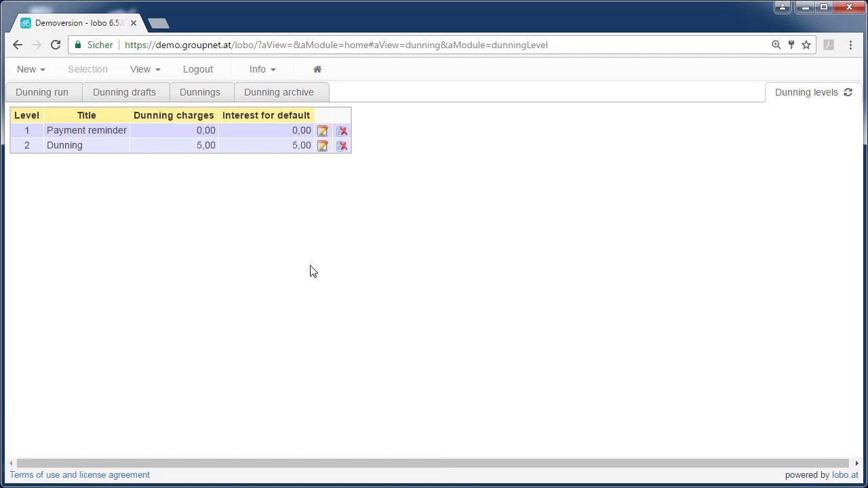This screenshot has width=868, height=488.
Task: Switch to the Dunning drafts tab
Action: [x=124, y=92]
